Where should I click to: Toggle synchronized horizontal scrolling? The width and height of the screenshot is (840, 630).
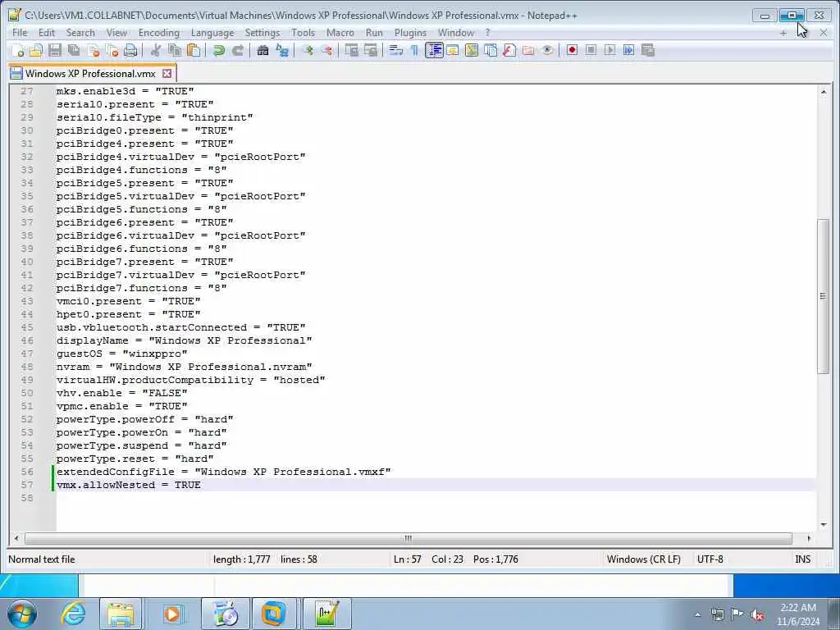[x=371, y=50]
